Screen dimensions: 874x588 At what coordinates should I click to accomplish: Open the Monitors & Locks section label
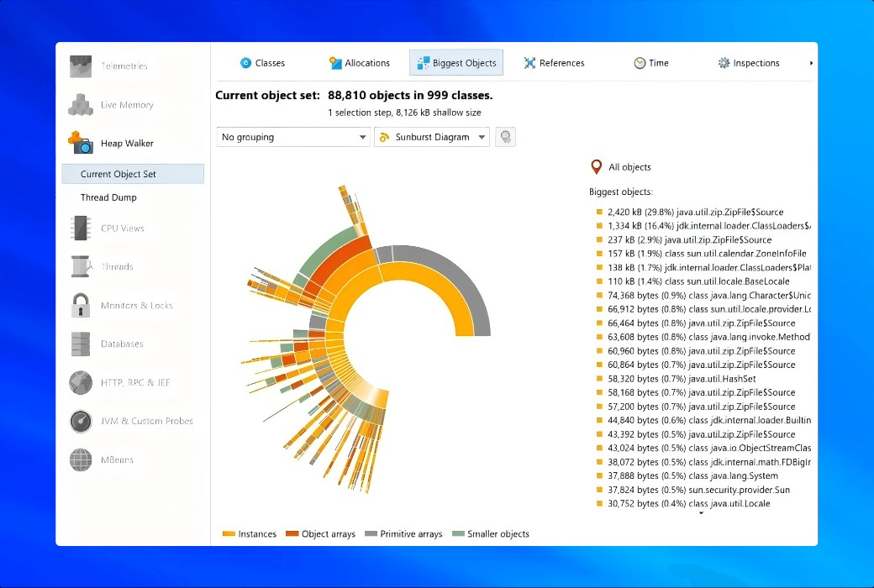[136, 306]
